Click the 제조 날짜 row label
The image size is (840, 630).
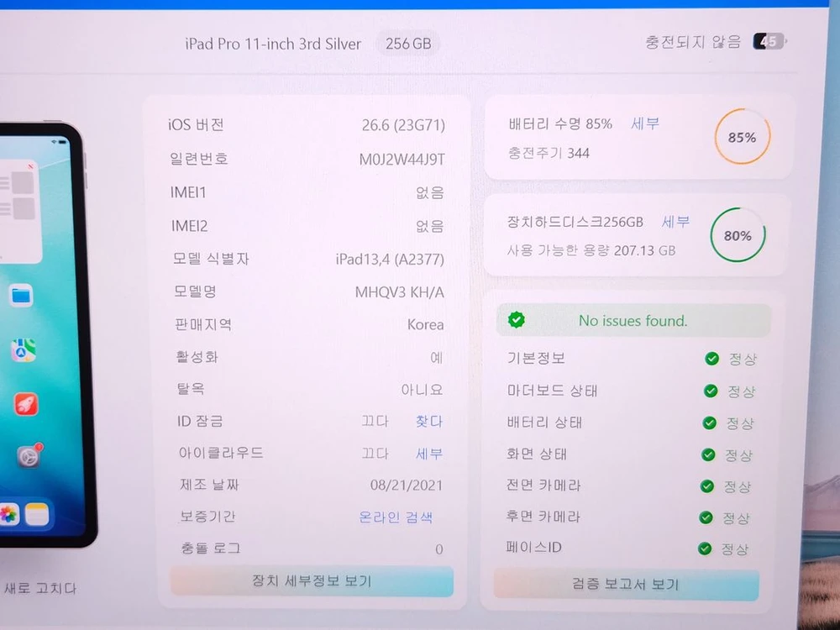tap(210, 485)
